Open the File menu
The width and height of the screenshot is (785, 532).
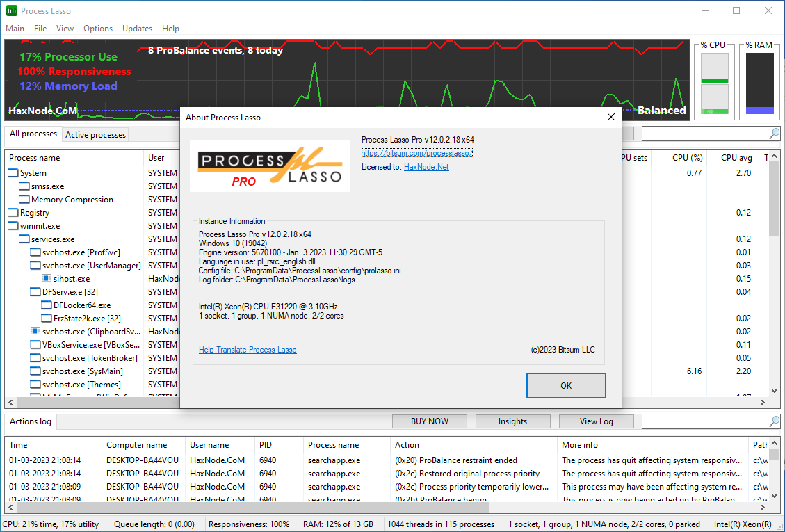pos(40,28)
